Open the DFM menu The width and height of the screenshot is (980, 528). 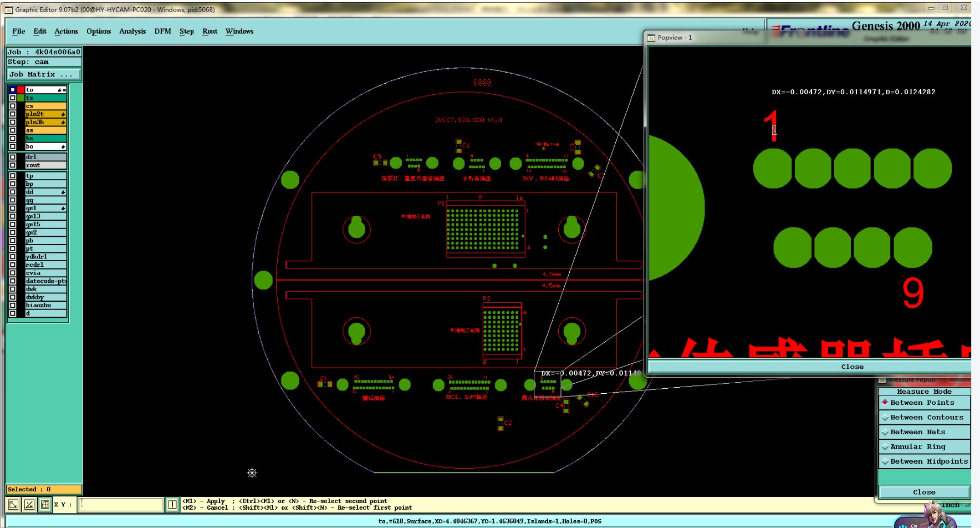162,31
